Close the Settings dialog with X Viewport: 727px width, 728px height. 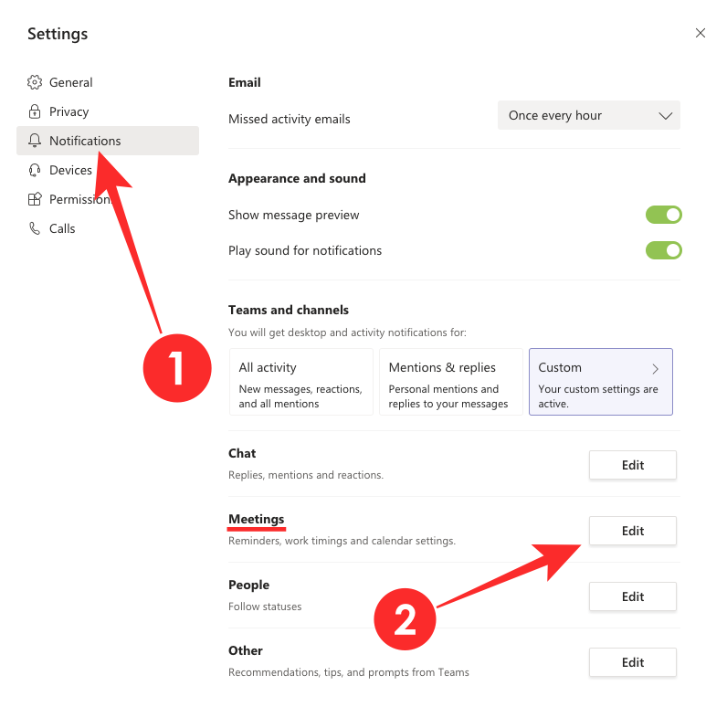coord(701,33)
